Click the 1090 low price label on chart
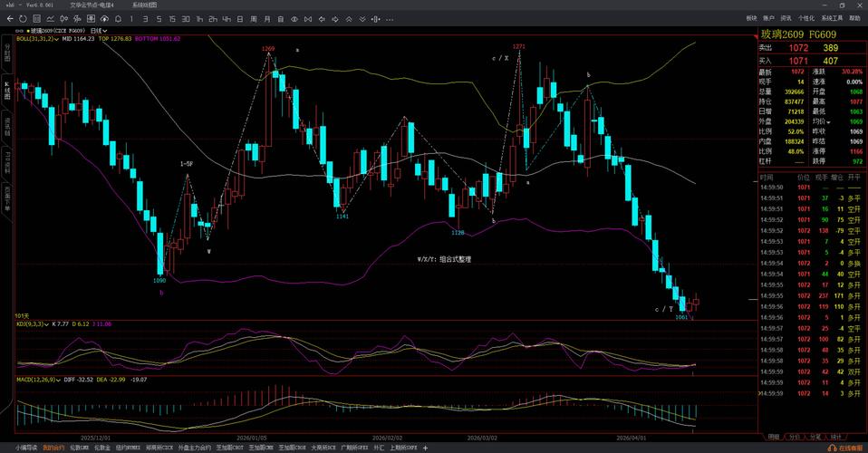 coord(159,280)
